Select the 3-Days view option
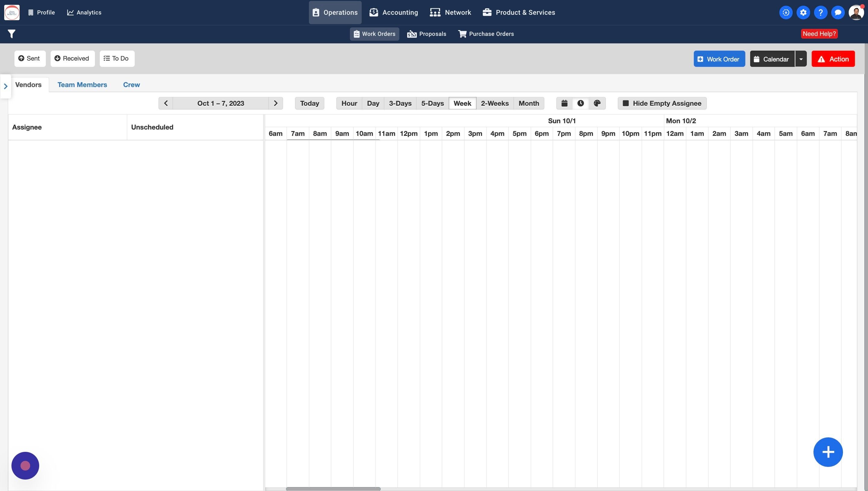 400,103
